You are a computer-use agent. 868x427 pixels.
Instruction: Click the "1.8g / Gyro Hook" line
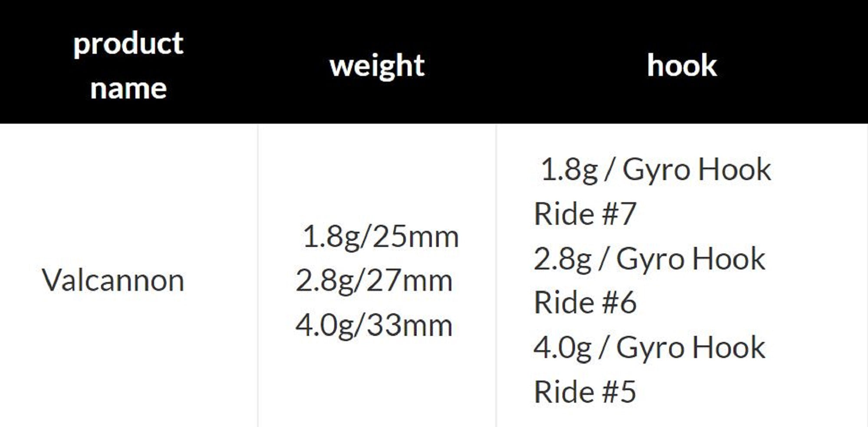(x=656, y=169)
